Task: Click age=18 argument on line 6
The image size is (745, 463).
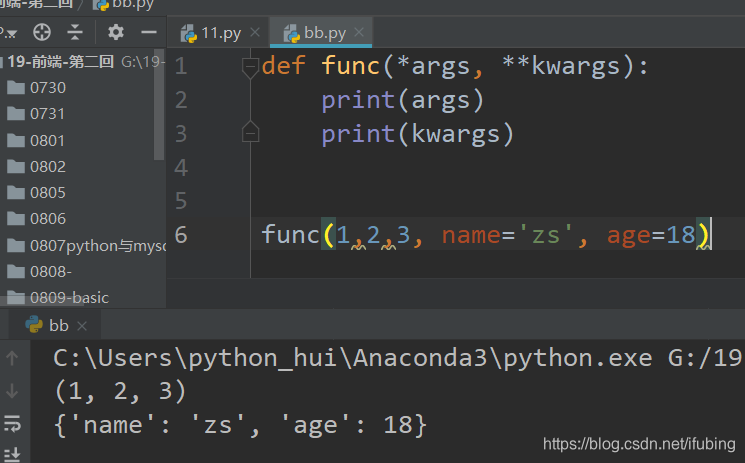Action: point(651,235)
